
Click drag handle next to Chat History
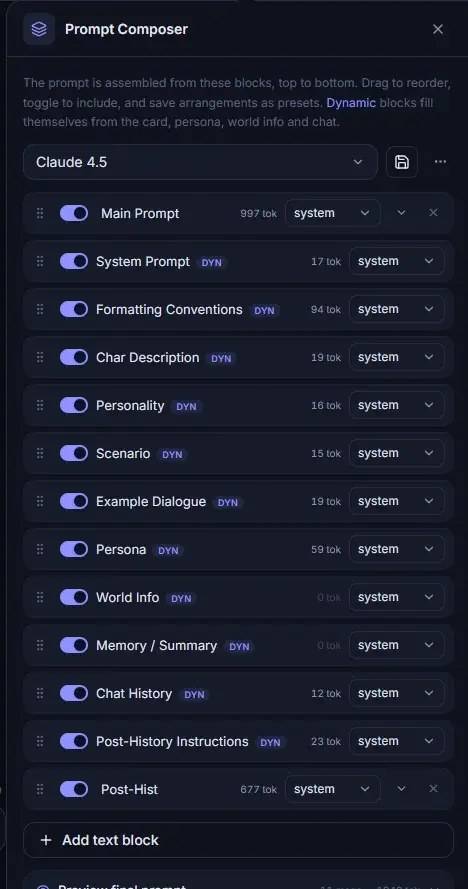(40, 693)
